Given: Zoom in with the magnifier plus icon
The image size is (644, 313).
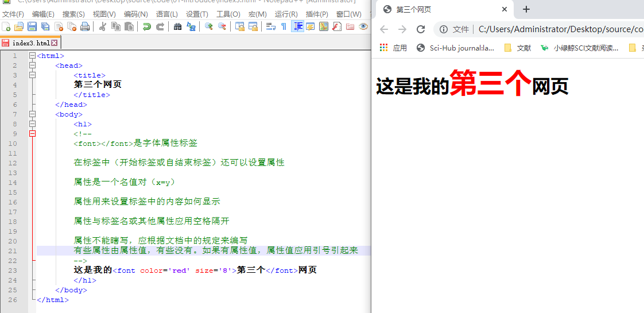Looking at the screenshot, I should (x=209, y=26).
